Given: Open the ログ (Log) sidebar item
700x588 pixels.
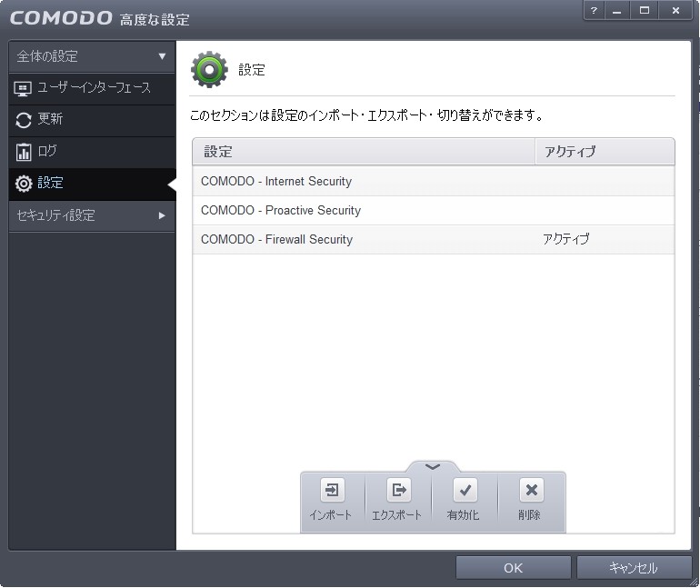Looking at the screenshot, I should coord(92,152).
